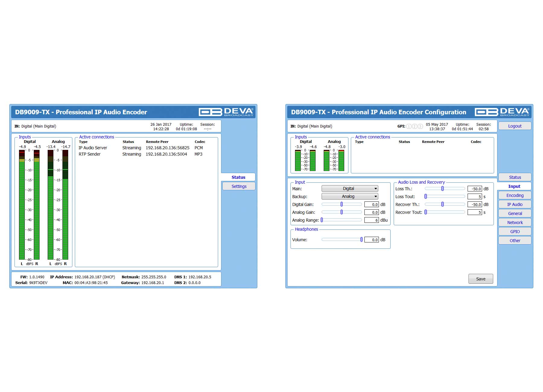Image resolution: width=543 pixels, height=392 pixels.
Task: Open Status tab in Encoder window
Action: 238,177
